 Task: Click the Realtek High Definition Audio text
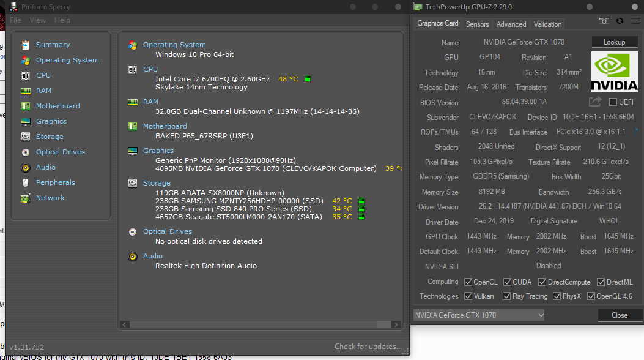point(205,266)
